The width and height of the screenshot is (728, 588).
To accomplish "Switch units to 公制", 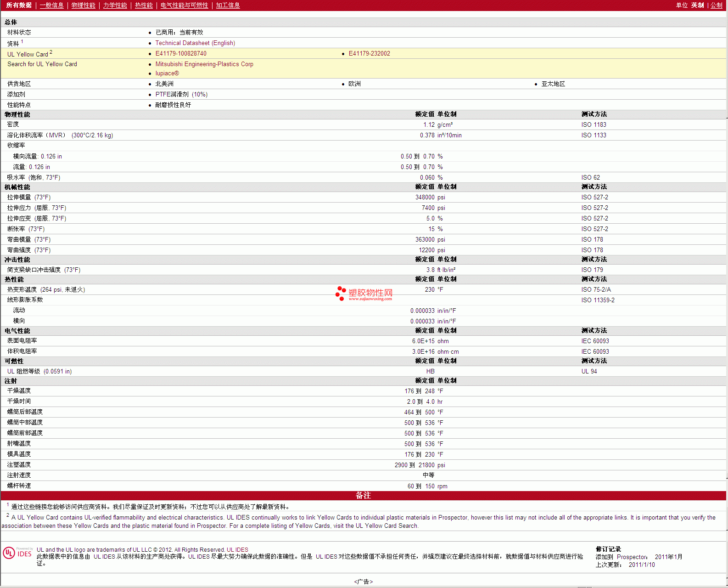I will click(716, 6).
